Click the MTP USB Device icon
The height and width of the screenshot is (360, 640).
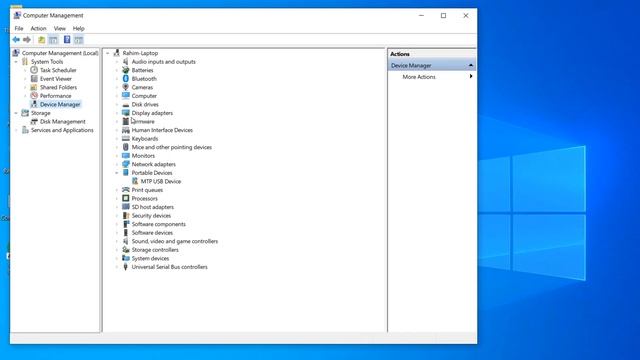[135, 181]
